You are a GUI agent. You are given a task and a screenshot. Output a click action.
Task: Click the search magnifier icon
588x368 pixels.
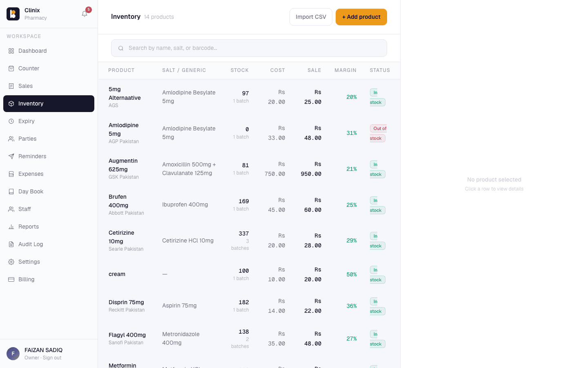pos(121,48)
